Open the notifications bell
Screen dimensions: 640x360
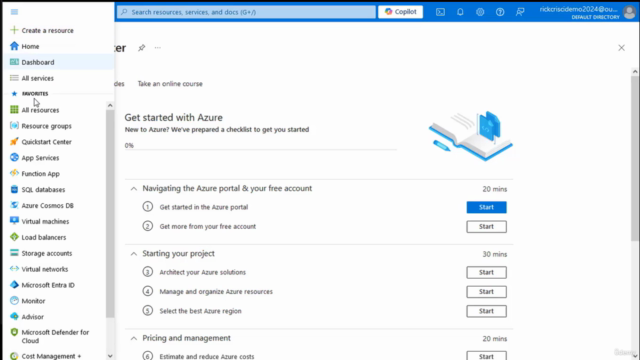[460, 12]
